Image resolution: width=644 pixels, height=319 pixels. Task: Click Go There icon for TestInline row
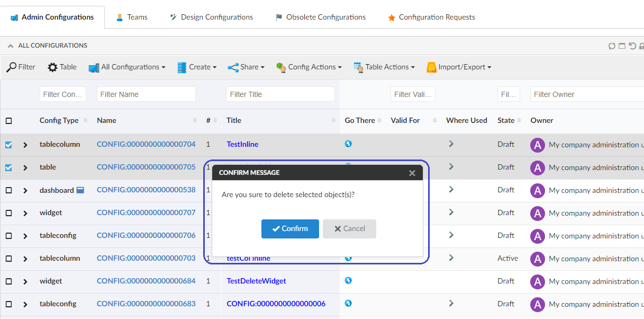click(x=348, y=144)
